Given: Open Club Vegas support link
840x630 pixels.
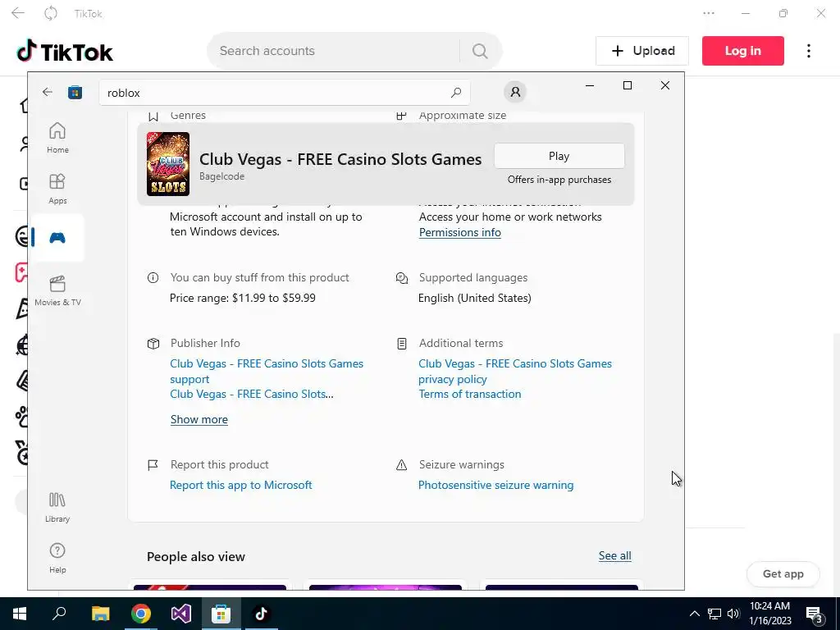Looking at the screenshot, I should pyautogui.click(x=267, y=372).
